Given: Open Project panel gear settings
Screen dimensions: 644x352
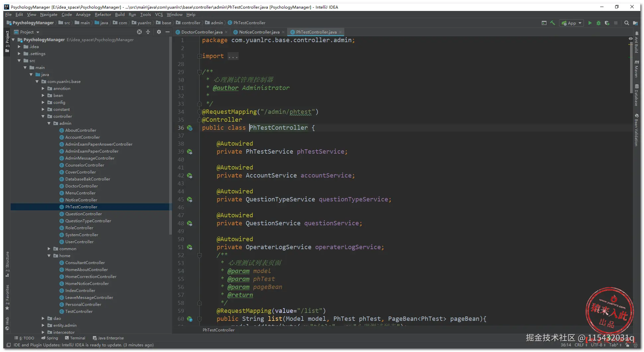Looking at the screenshot, I should [159, 32].
